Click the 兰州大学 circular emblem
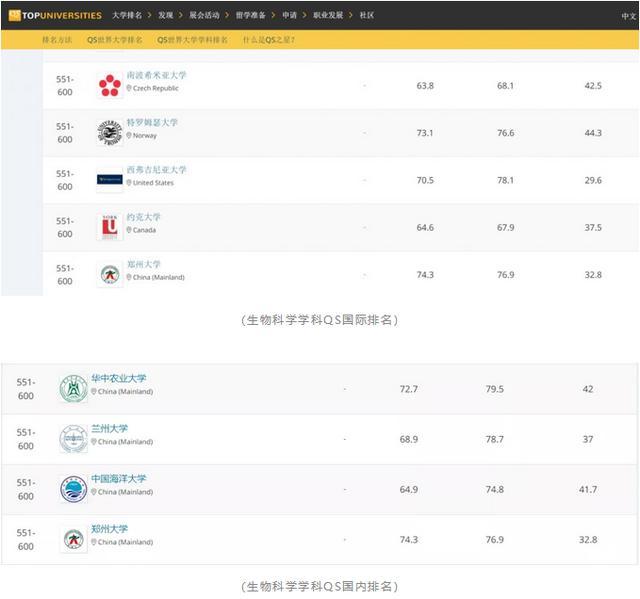Screen dimensions: 640x599 (73, 439)
